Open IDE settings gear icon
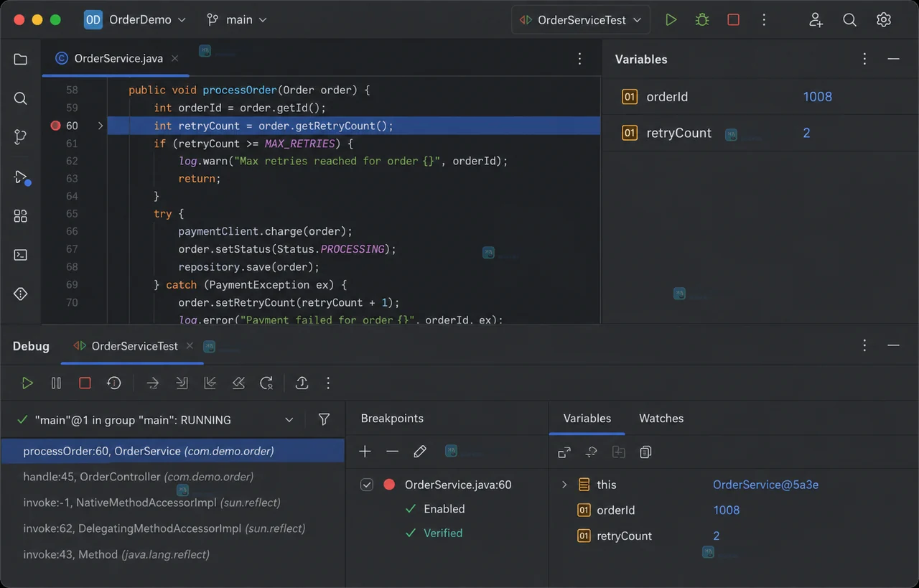 pos(884,20)
